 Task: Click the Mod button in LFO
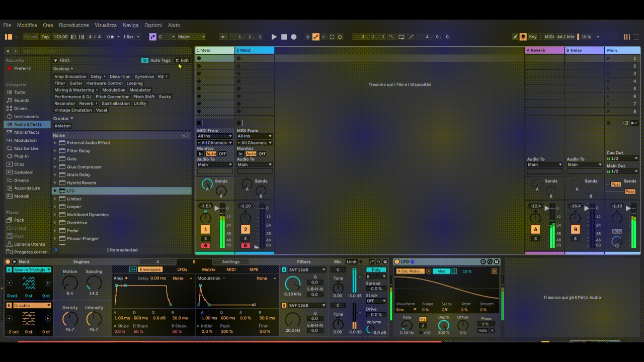(441, 271)
